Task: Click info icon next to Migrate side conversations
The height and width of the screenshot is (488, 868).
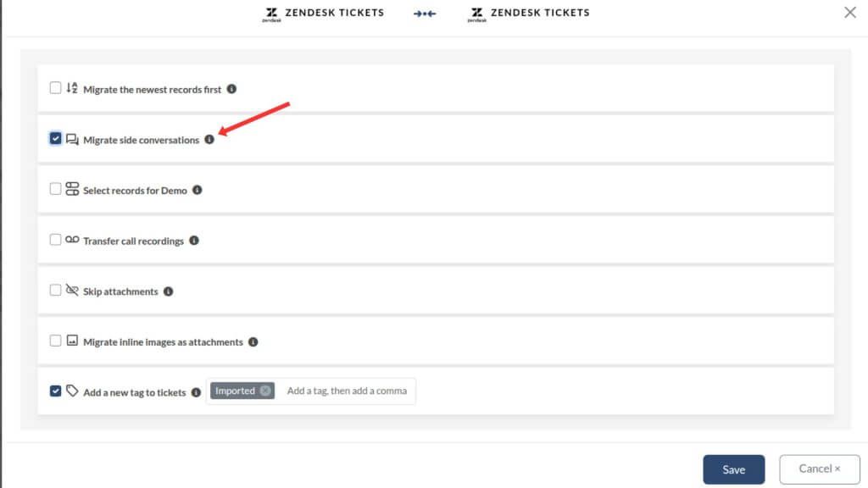Action: [209, 140]
